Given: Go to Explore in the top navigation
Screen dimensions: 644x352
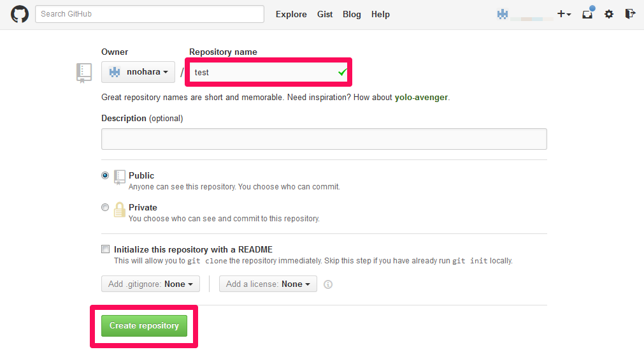Looking at the screenshot, I should coord(291,14).
